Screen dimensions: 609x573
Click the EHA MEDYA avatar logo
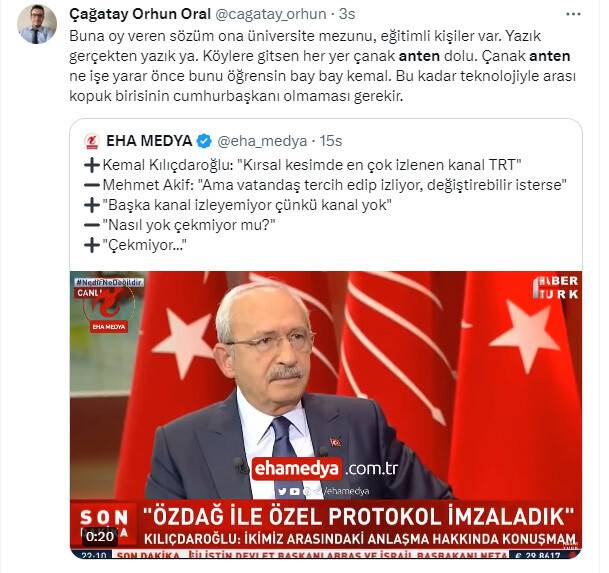coord(92,141)
